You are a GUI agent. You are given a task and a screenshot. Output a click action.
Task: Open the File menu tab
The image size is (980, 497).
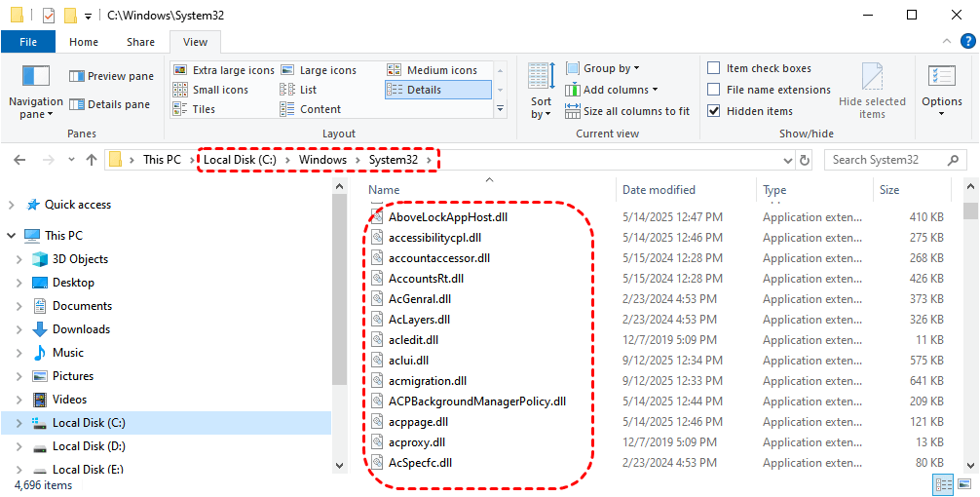point(28,42)
